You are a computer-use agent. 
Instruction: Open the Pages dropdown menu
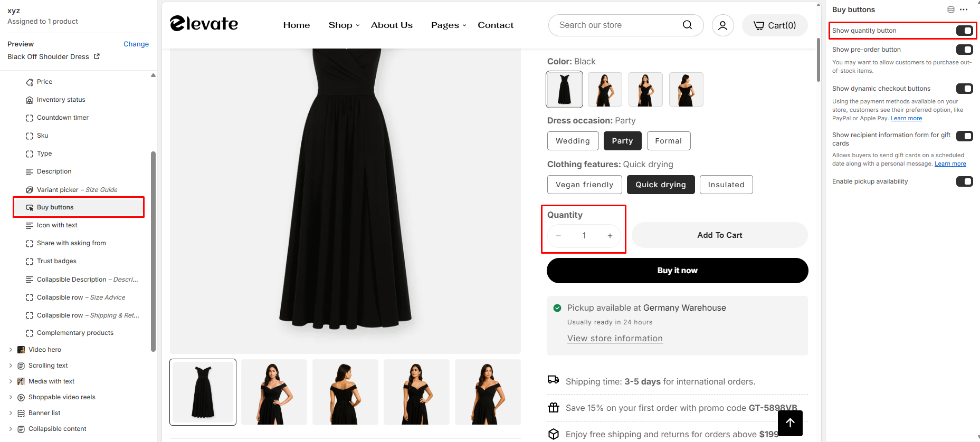pos(449,25)
